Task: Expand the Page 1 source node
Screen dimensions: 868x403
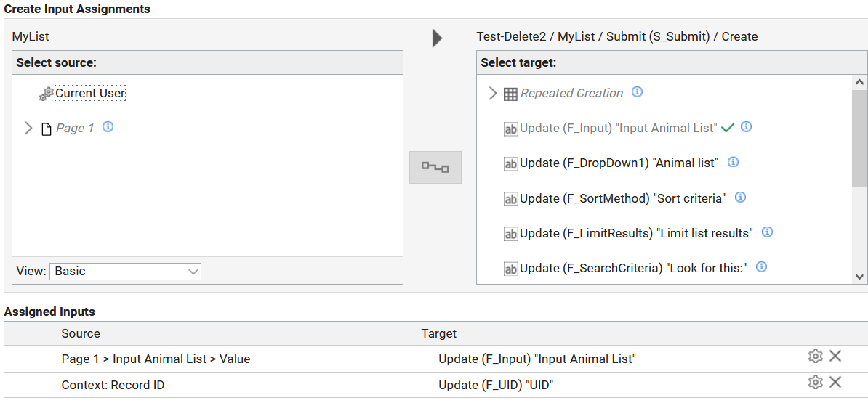Action: [28, 128]
